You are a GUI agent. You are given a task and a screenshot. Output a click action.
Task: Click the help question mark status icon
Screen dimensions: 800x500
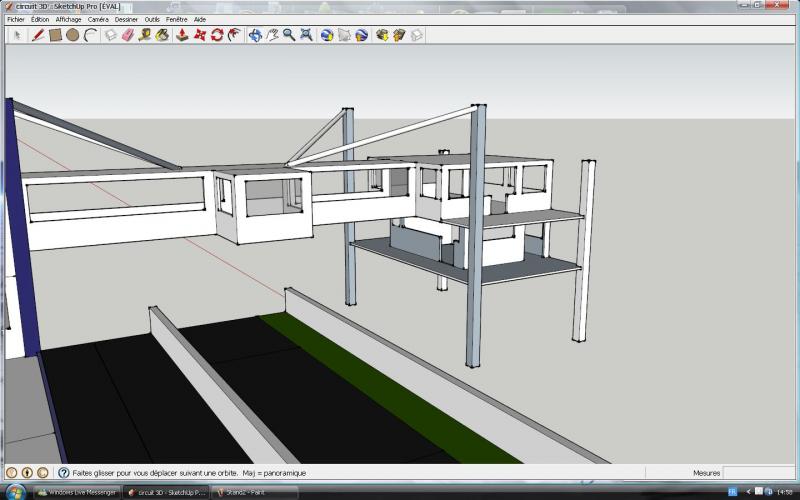click(63, 473)
